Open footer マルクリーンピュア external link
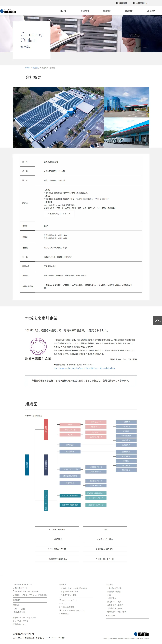This screenshot has height=644, width=162. (69, 600)
